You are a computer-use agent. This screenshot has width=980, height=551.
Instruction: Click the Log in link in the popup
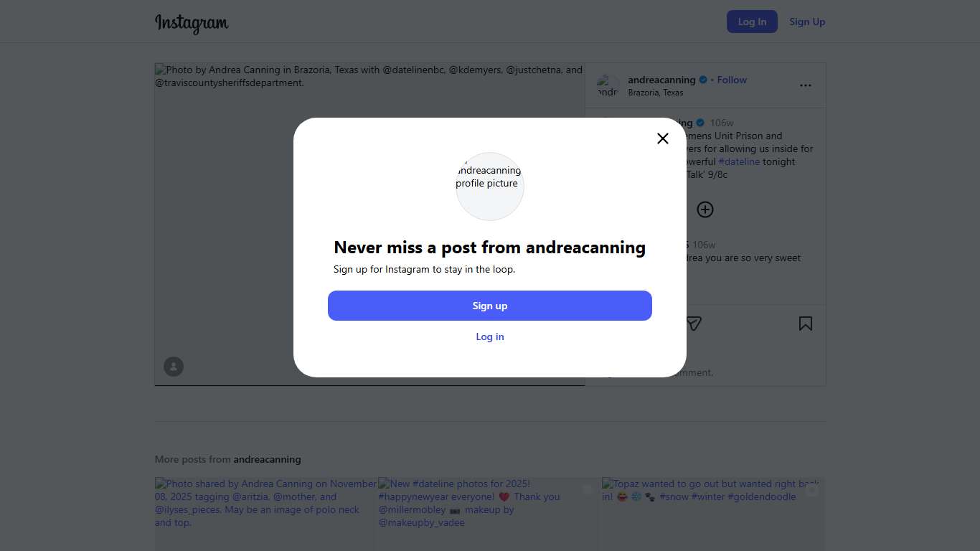point(490,336)
